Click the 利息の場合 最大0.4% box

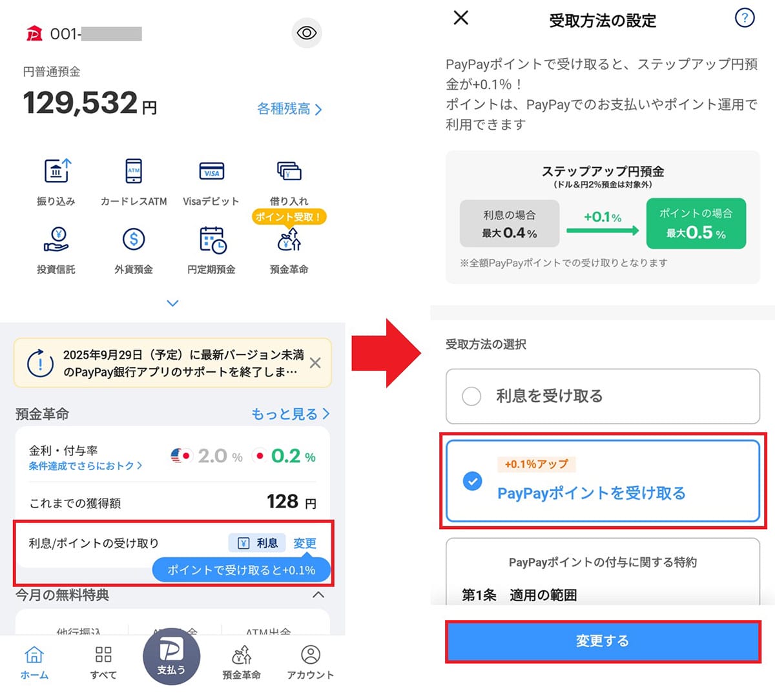click(510, 223)
